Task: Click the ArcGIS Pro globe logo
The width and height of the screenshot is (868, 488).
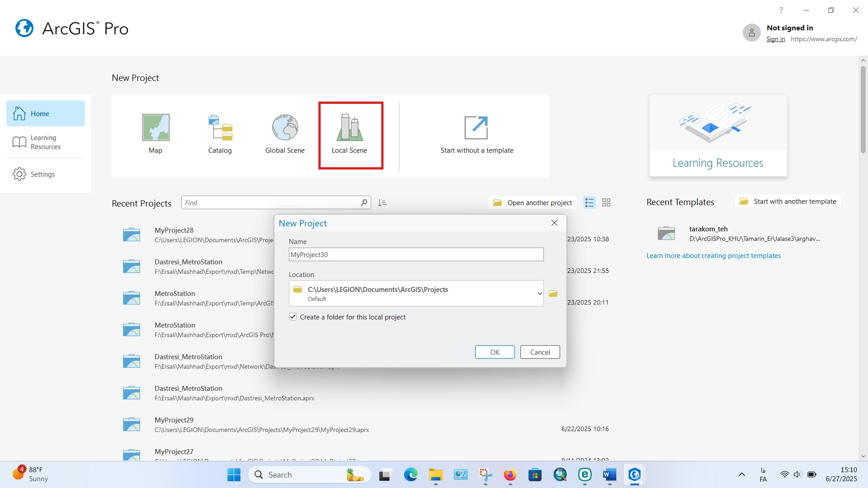Action: (x=24, y=28)
